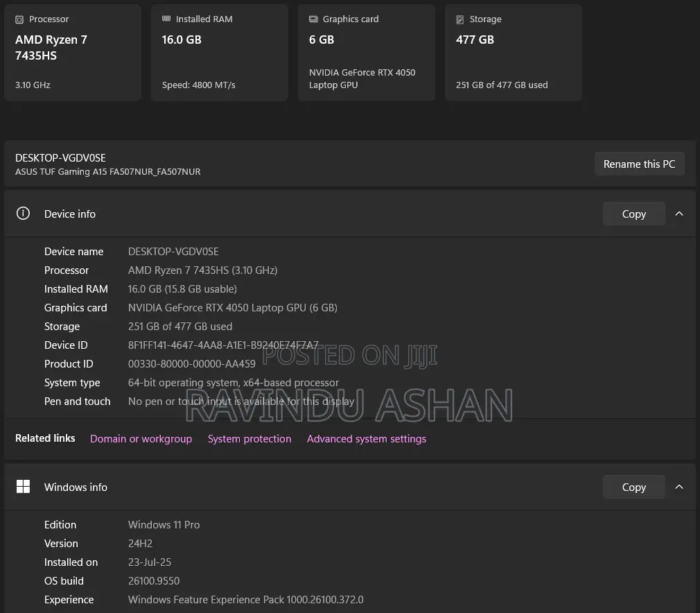Viewport: 700px width, 613px height.
Task: Click 'Pen and touch' row label
Action: click(77, 402)
